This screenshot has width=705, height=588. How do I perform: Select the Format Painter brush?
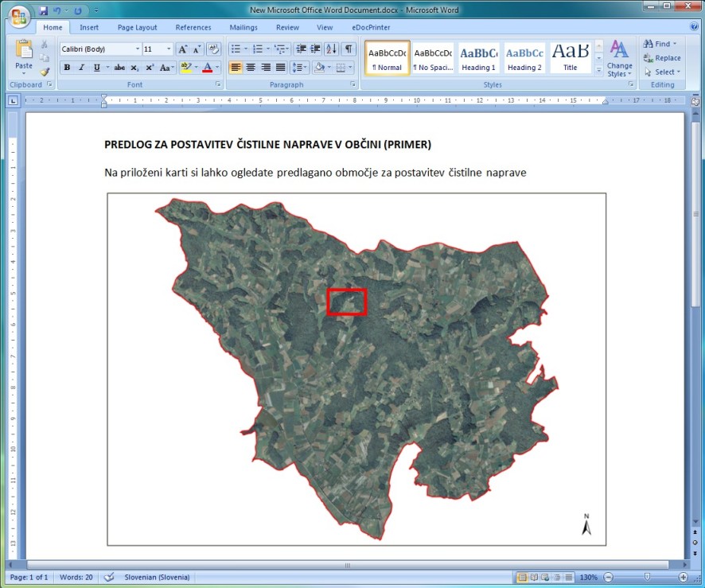coord(45,72)
